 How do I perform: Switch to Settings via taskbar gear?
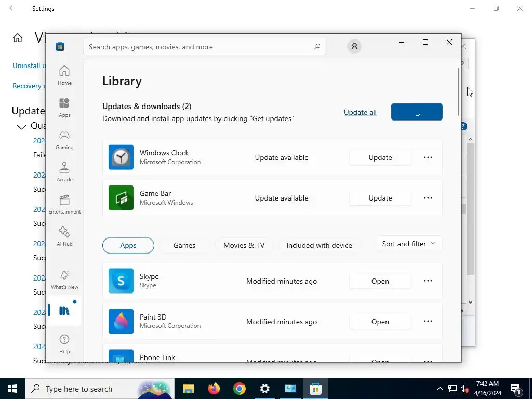coord(264,389)
